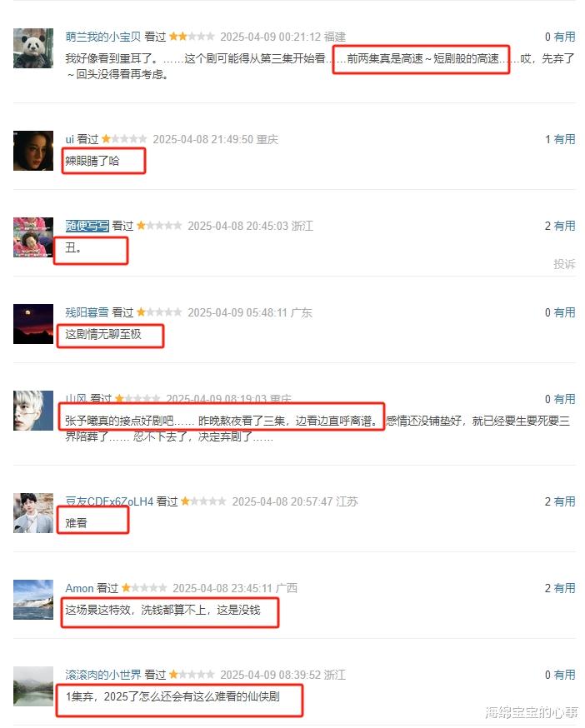
Task: Visit the 残阳暮雪 username link
Action: [x=87, y=312]
